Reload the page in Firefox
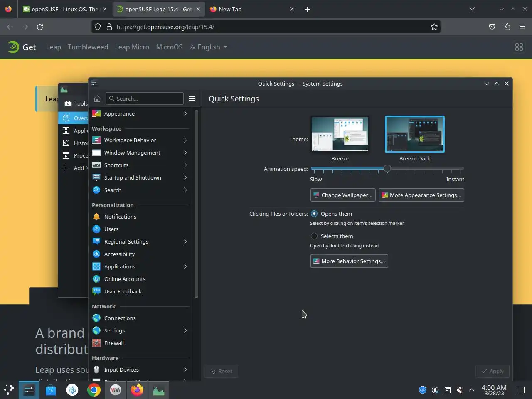 tap(40, 27)
